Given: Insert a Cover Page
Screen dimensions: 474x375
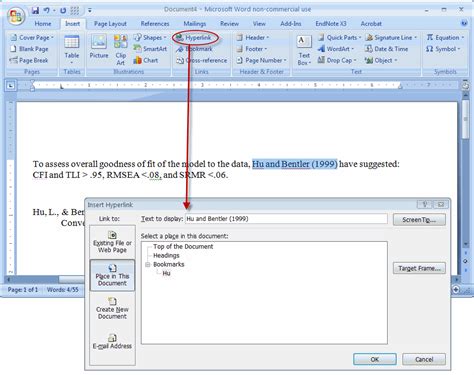Looking at the screenshot, I should (32, 38).
